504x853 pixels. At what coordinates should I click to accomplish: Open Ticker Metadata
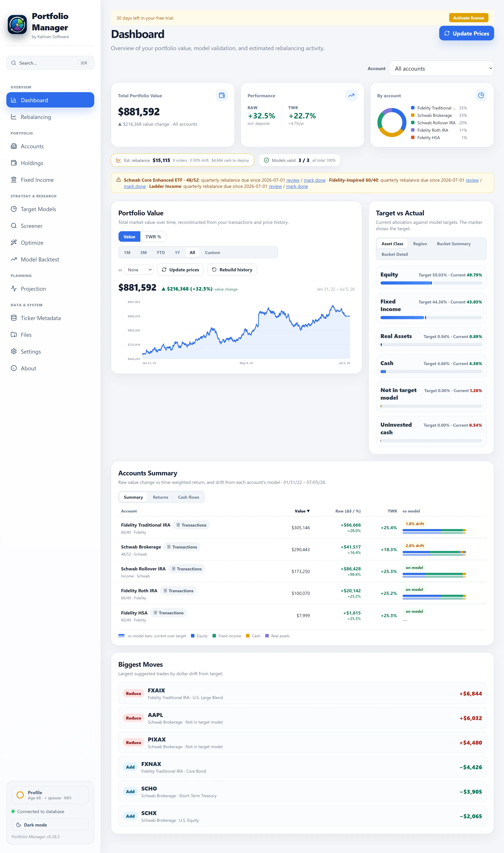pos(50,318)
